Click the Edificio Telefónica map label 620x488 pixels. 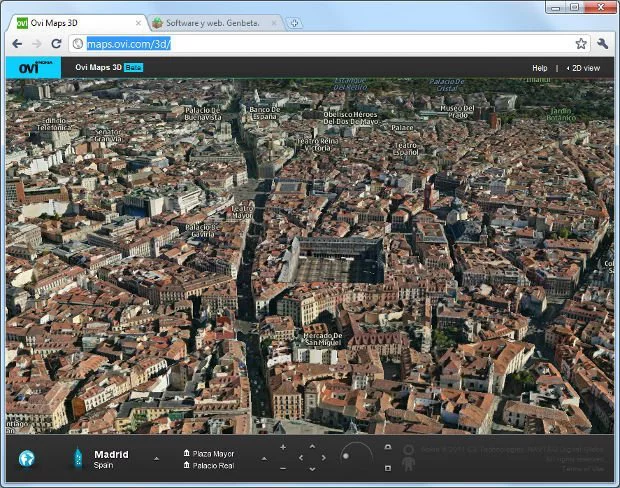click(x=54, y=124)
